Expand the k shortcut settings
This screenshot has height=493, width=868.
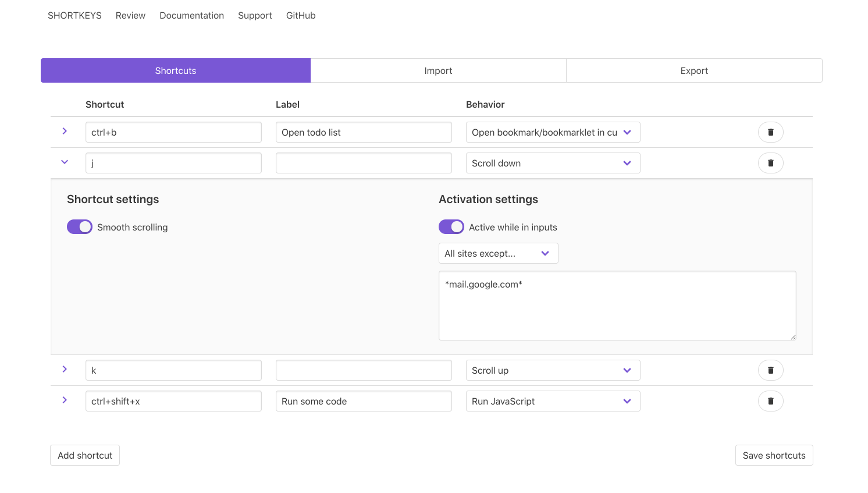65,369
